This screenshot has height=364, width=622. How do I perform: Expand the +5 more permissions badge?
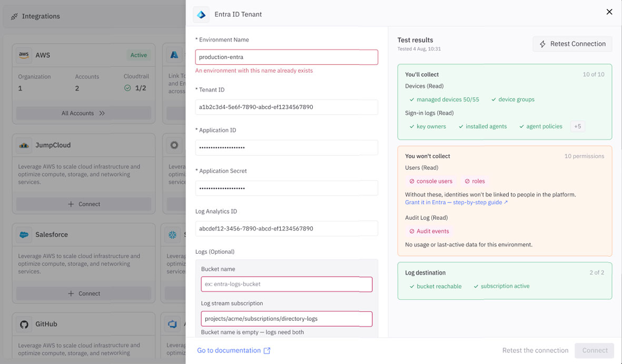578,126
